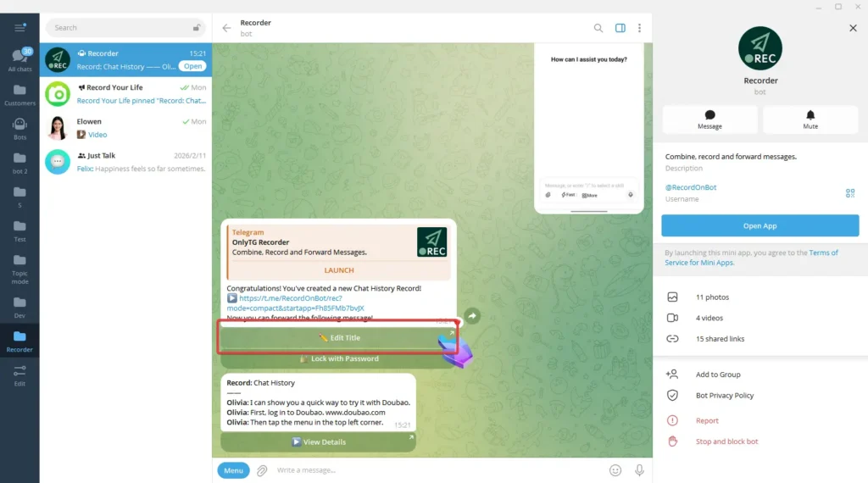
Task: Open the emoji picker
Action: tap(615, 470)
